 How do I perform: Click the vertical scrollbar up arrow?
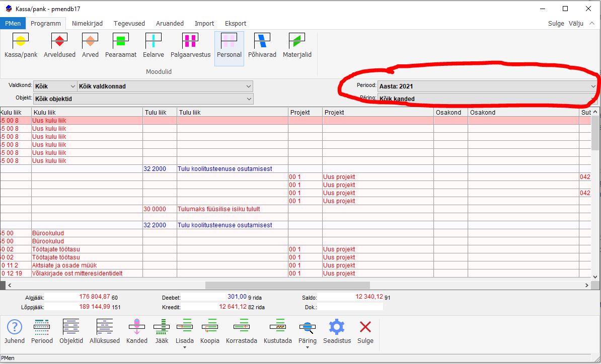point(595,112)
